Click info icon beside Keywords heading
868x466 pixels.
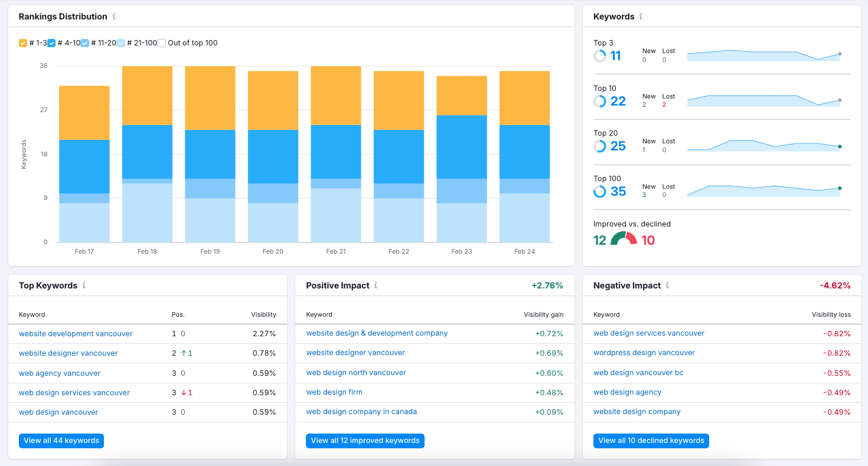click(641, 17)
